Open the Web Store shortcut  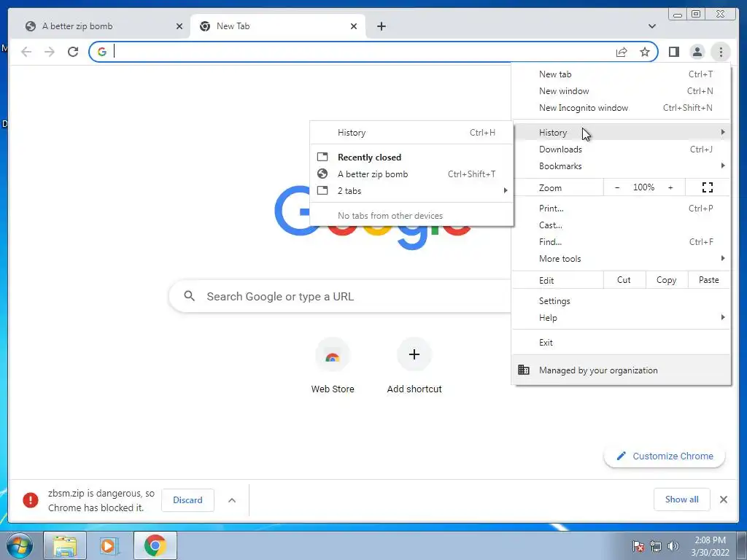click(333, 366)
